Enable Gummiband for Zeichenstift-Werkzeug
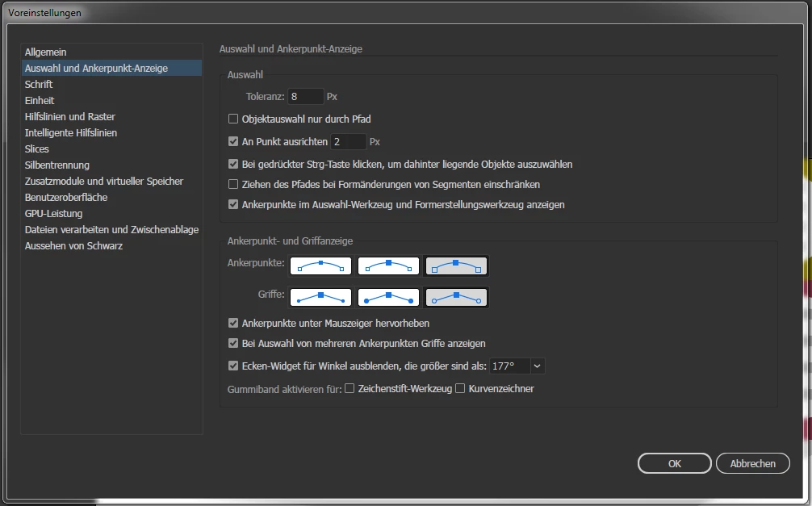Viewport: 812px width, 506px height. 349,388
